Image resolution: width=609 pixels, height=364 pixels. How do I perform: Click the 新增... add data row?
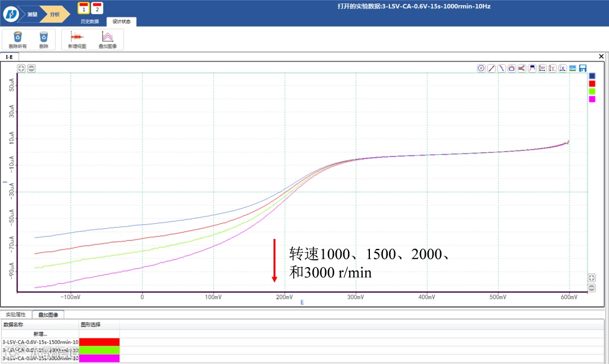click(41, 334)
